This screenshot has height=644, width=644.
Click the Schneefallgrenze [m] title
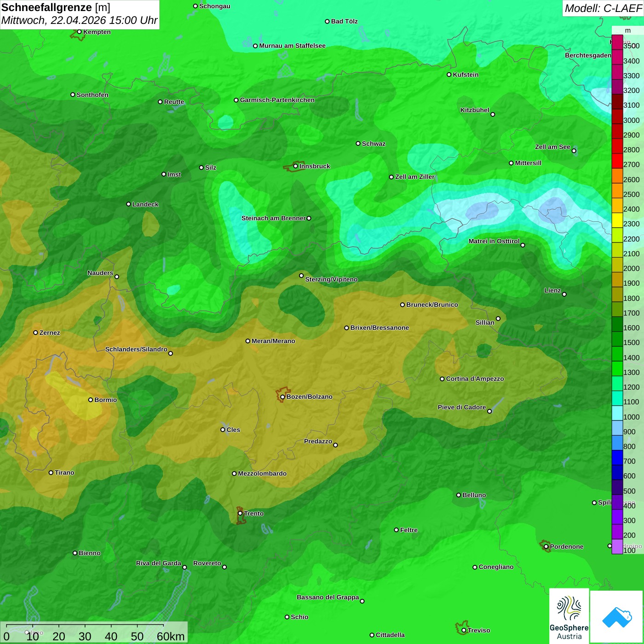(56, 7)
